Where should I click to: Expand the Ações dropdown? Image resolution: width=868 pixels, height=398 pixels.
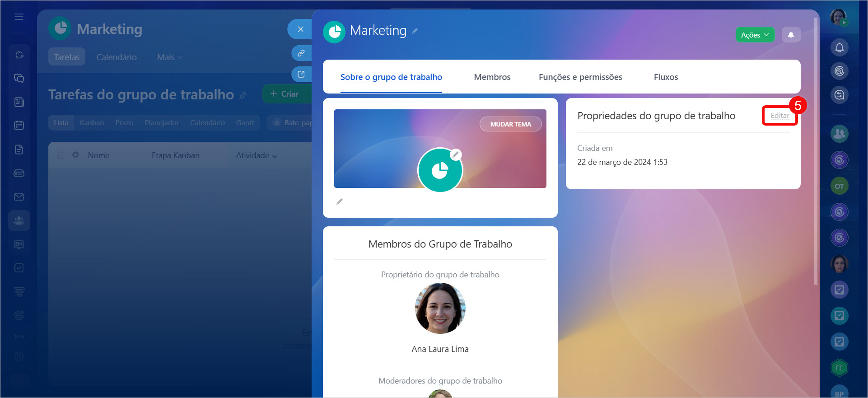point(755,35)
